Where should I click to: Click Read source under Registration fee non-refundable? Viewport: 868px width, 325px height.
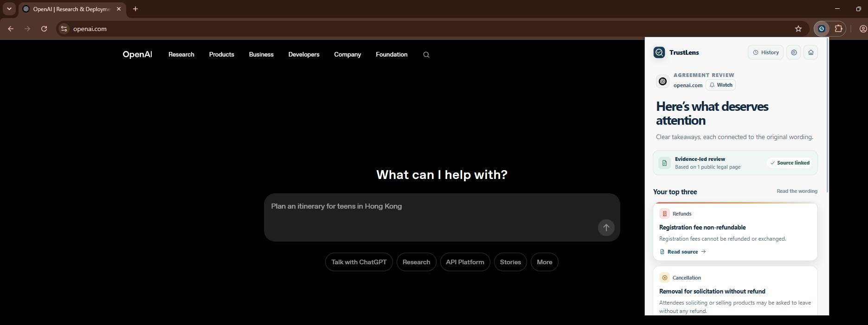tap(682, 252)
